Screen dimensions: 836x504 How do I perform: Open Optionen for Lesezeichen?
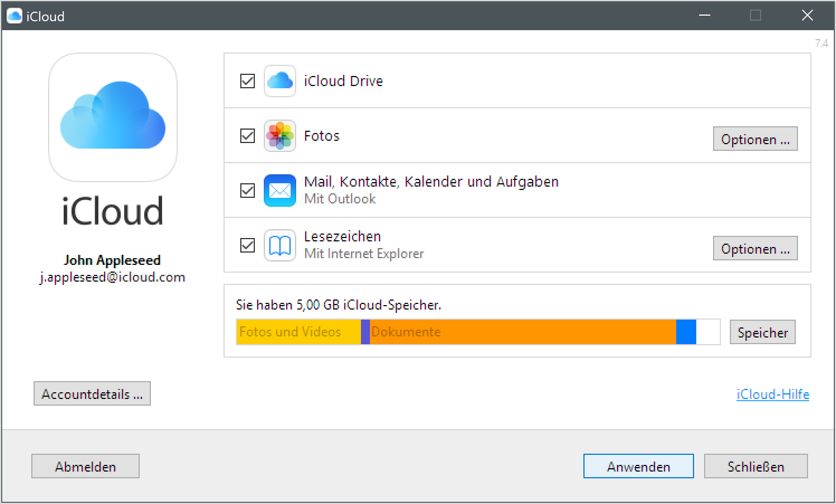pyautogui.click(x=756, y=249)
